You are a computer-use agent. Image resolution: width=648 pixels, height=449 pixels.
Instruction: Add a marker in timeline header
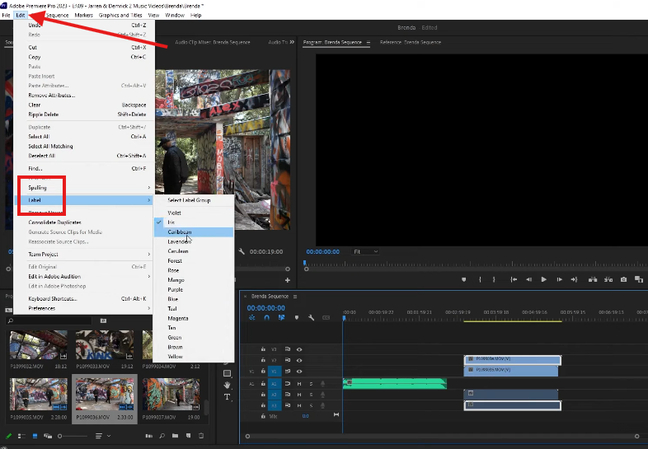[x=296, y=318]
